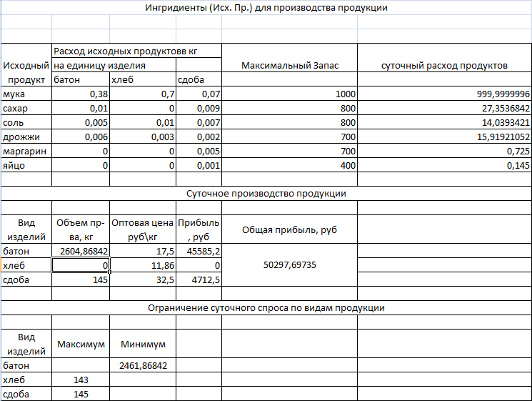Select cell with value 0,38

[81, 94]
